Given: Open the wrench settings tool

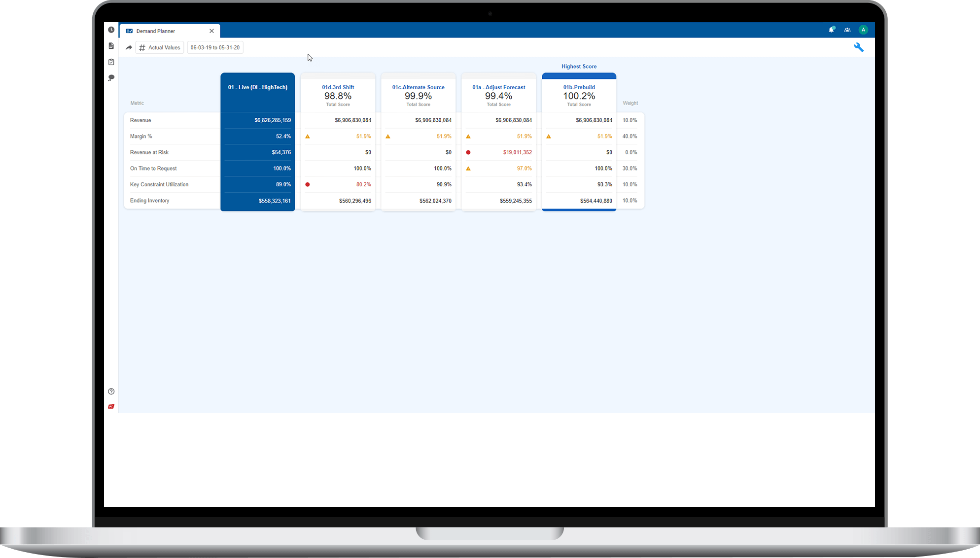Looking at the screenshot, I should tap(859, 47).
